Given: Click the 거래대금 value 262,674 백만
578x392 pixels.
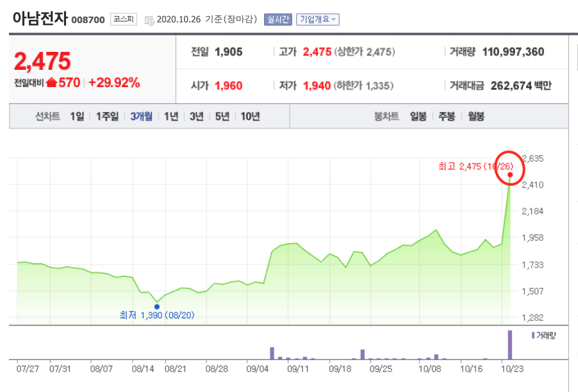Looking at the screenshot, I should (521, 86).
